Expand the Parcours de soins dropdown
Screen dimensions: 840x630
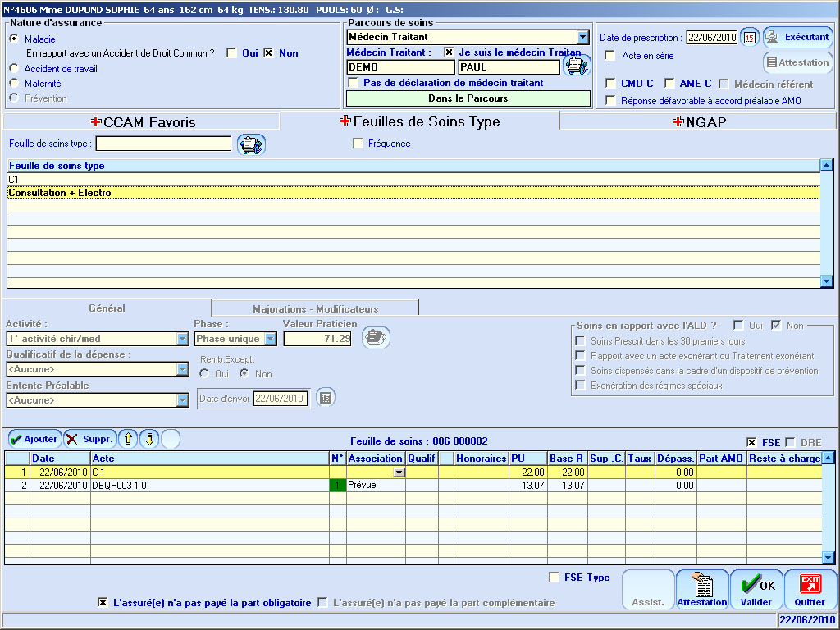[582, 37]
